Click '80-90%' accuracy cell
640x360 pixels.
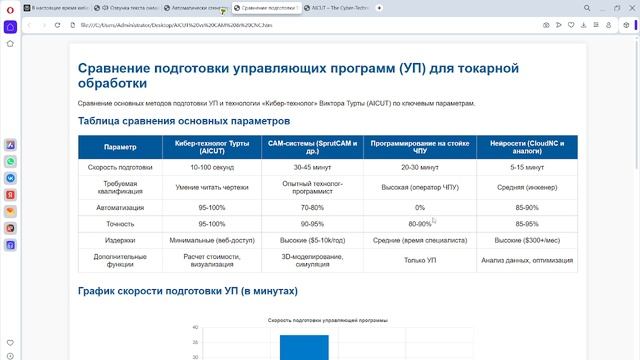(420, 224)
